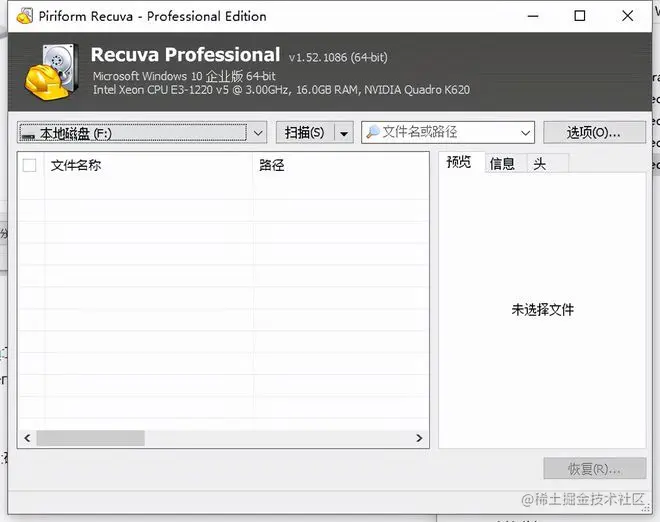Click the Microsoft Windows 10 企业版 64-bit text
Viewport: 660px width, 522px height.
184,76
